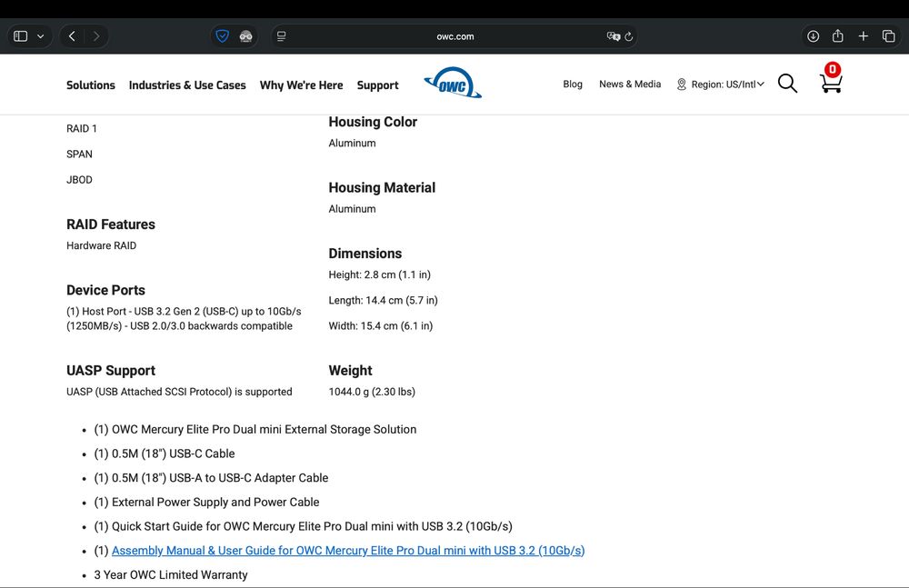The image size is (909, 588).
Task: Show Safari downloads
Action: point(814,36)
